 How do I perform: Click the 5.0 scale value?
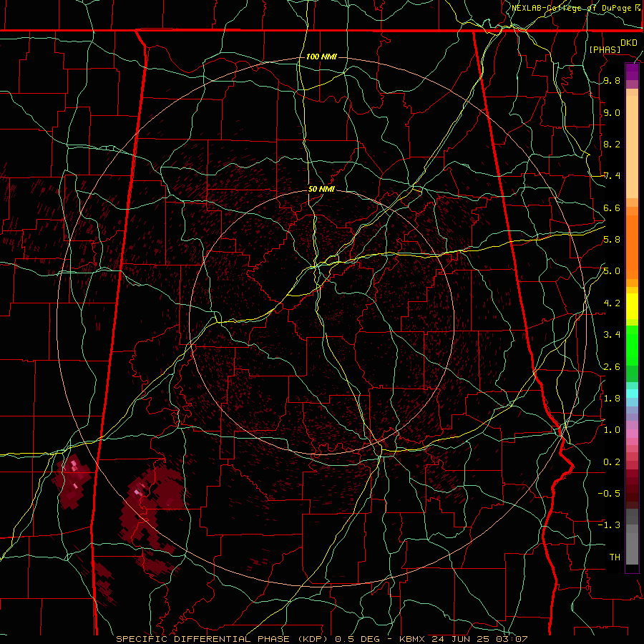tap(612, 271)
